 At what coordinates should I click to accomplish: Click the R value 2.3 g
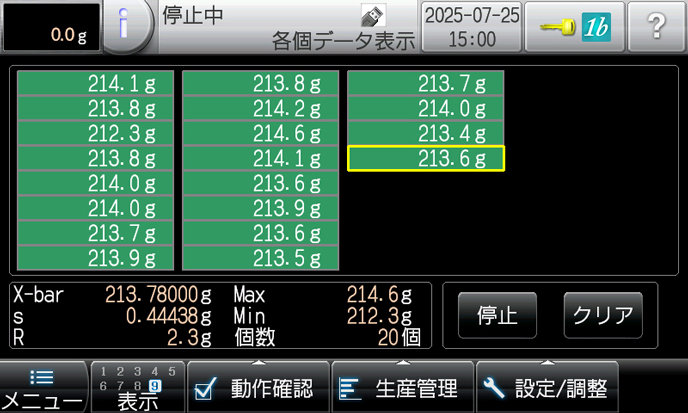pos(190,338)
